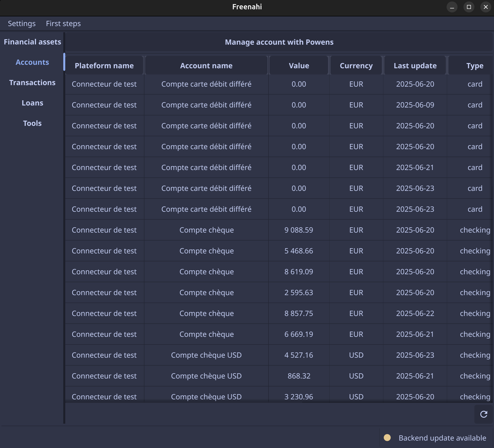Open the First steps menu
494x448 pixels.
[x=63, y=24]
